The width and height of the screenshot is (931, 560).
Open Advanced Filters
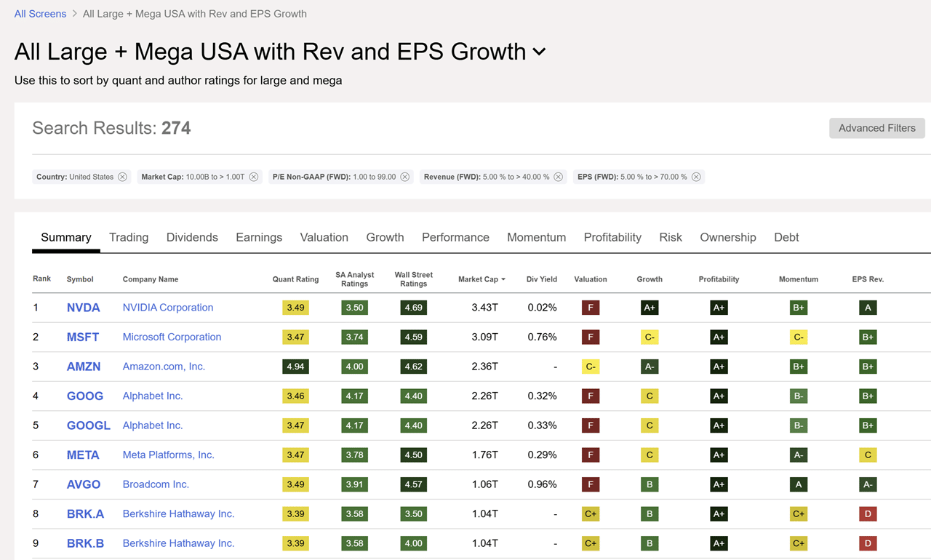point(877,128)
